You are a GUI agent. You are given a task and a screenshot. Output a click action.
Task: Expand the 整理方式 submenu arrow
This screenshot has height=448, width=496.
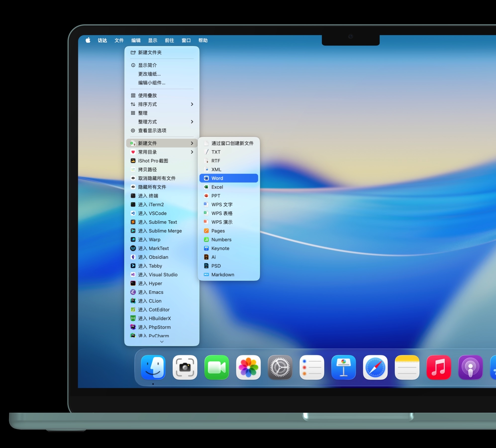point(192,122)
